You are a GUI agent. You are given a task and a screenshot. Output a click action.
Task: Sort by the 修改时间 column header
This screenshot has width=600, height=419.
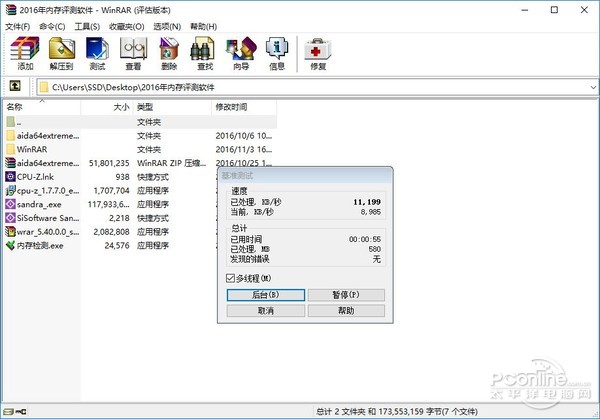pos(244,107)
